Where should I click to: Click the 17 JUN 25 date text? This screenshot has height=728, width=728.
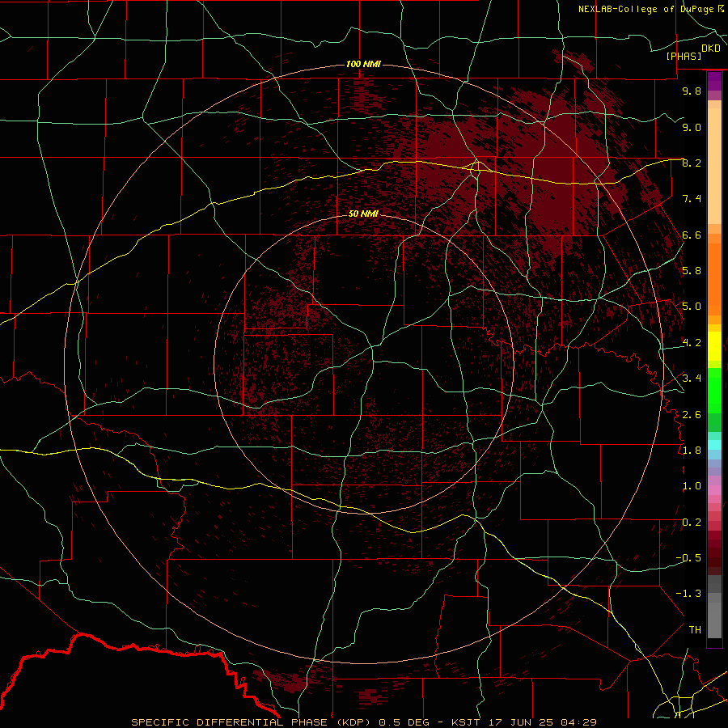tap(522, 722)
